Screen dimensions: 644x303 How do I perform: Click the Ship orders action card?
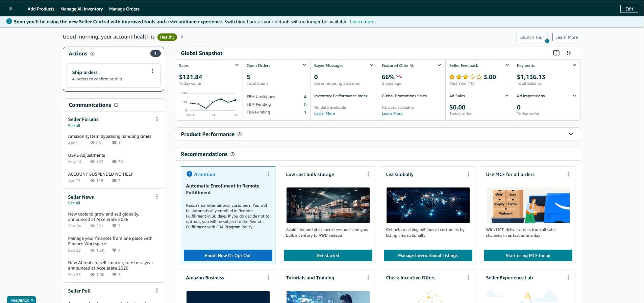(x=114, y=75)
